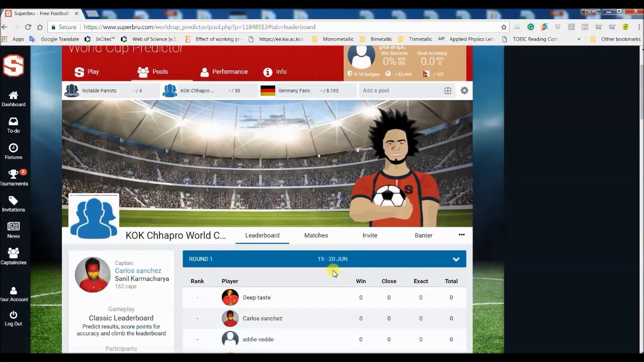Open Other bookmarks folder
Screen dimensions: 644x362
point(615,39)
